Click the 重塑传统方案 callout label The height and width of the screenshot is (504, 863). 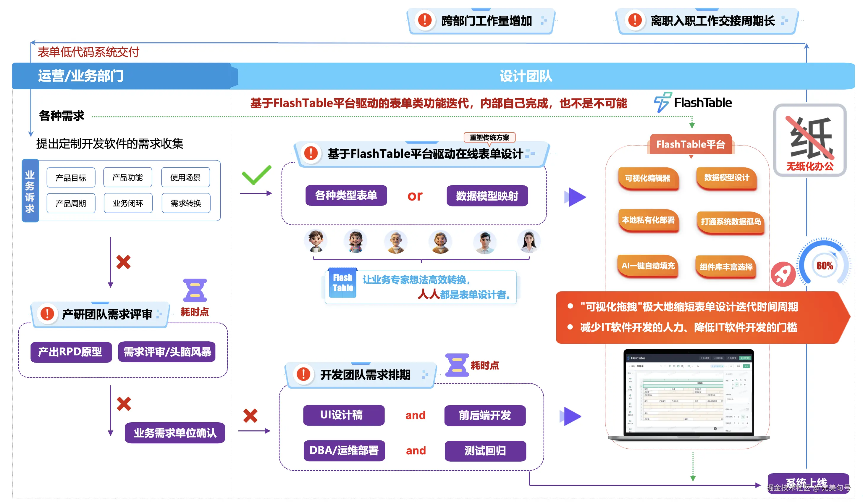(489, 137)
